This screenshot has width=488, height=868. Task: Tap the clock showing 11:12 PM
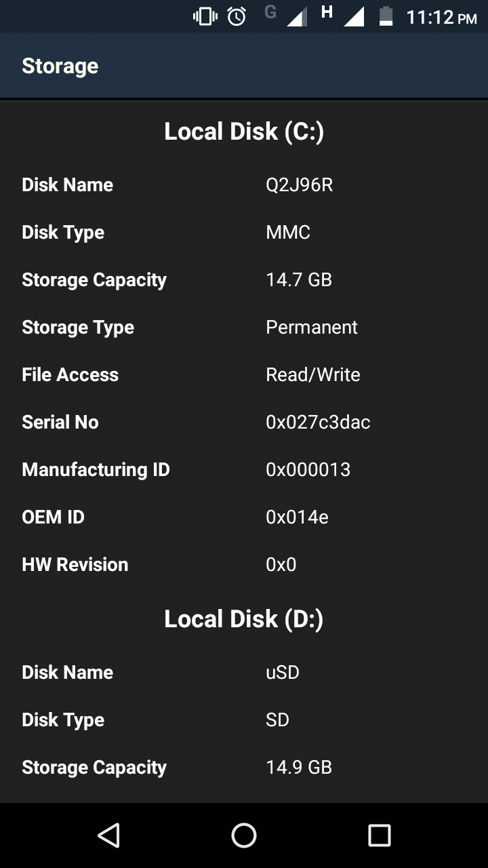tap(441, 17)
